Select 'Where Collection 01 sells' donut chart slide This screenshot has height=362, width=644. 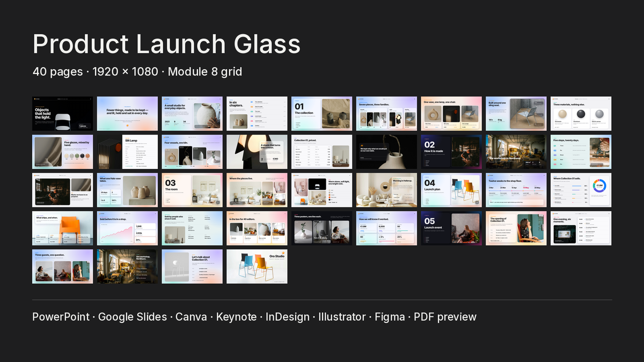pyautogui.click(x=581, y=190)
